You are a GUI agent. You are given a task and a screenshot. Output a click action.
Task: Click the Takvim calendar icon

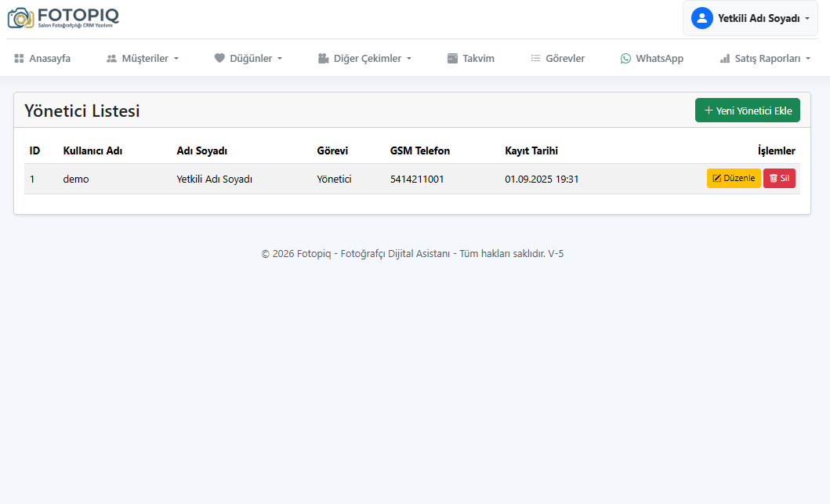point(452,58)
